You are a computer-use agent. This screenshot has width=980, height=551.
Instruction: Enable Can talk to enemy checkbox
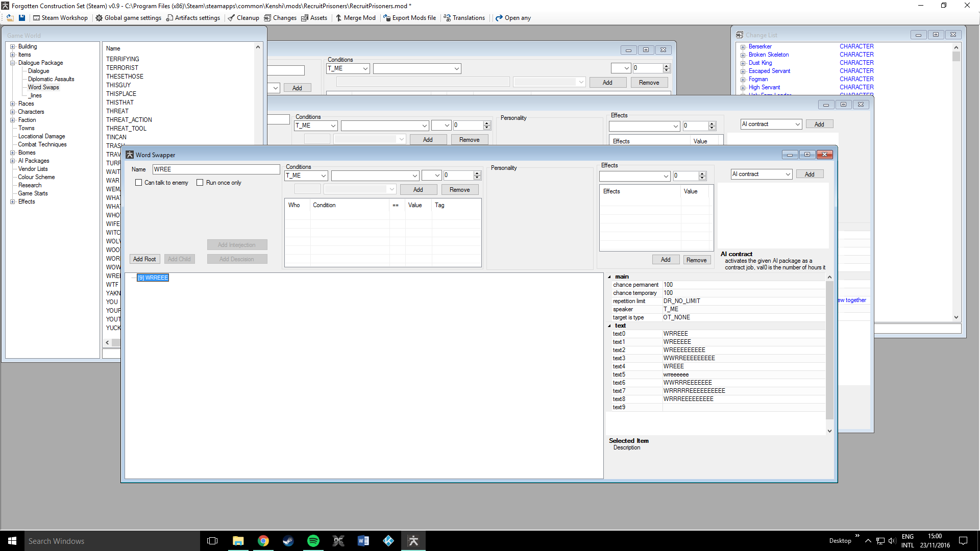(139, 183)
